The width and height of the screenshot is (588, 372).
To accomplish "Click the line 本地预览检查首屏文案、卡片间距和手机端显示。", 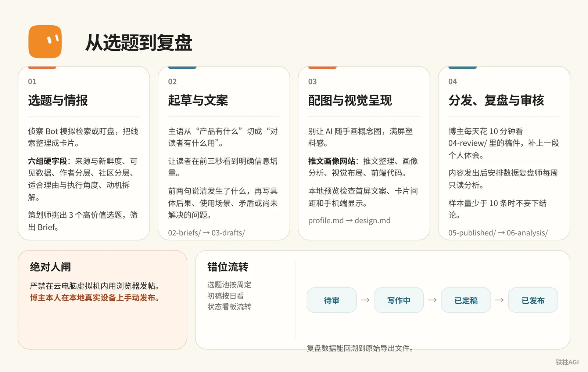I will (x=363, y=197).
